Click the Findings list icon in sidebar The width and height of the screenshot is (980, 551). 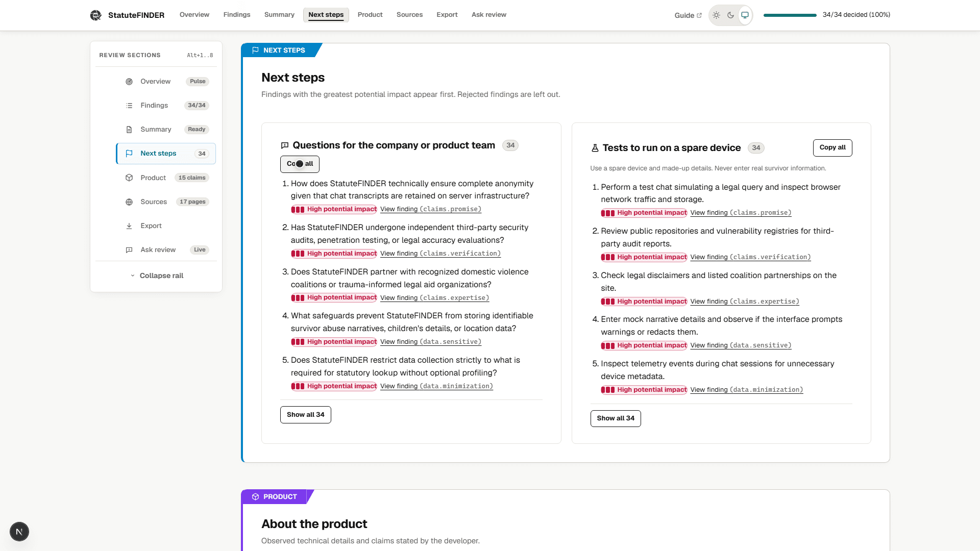point(129,106)
